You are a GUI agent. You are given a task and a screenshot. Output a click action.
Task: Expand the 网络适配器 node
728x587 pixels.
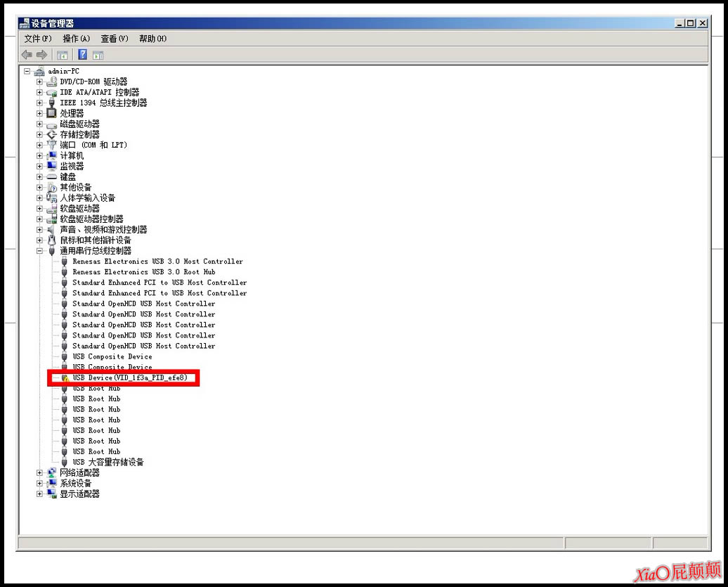pyautogui.click(x=40, y=473)
